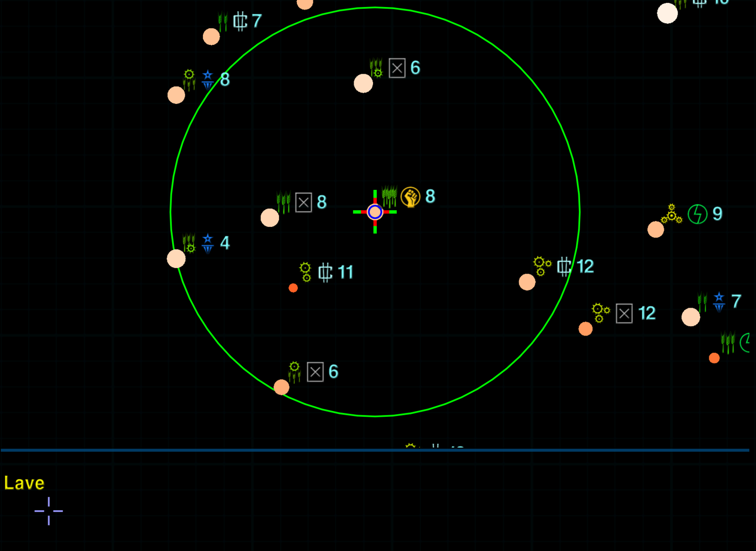Click the boxed X icon beside tech level 12
756x551 pixels.
click(x=624, y=313)
